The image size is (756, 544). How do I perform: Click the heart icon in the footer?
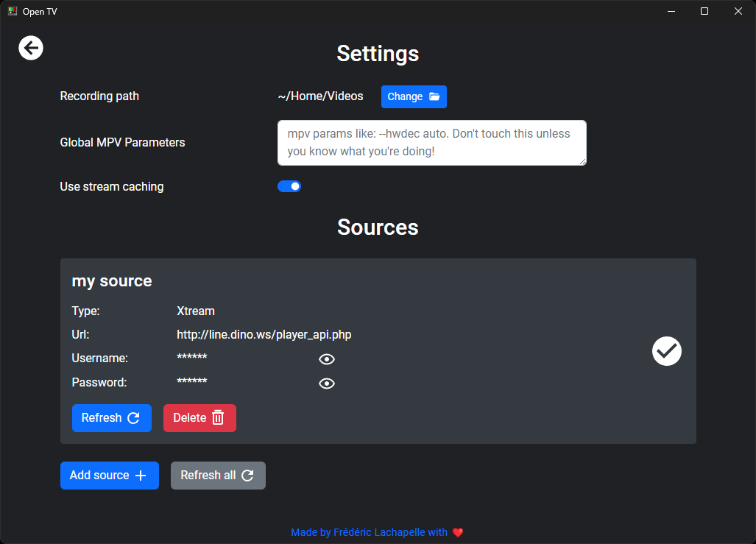(458, 531)
